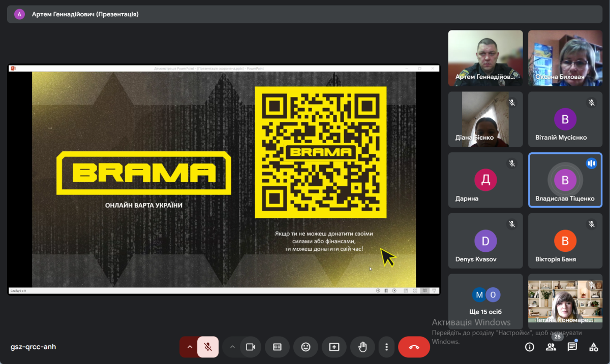
Task: Expand the 'Ще 15 осіб' participants tile
Action: pos(485,302)
